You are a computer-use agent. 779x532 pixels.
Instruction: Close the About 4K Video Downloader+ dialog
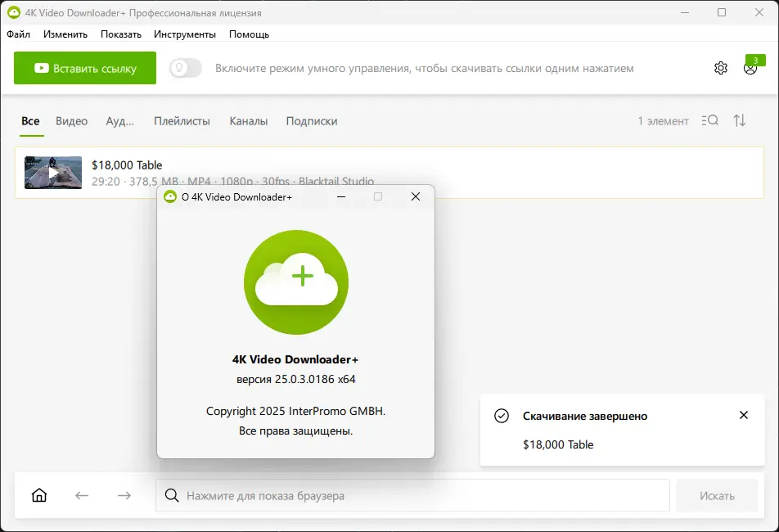(x=416, y=196)
